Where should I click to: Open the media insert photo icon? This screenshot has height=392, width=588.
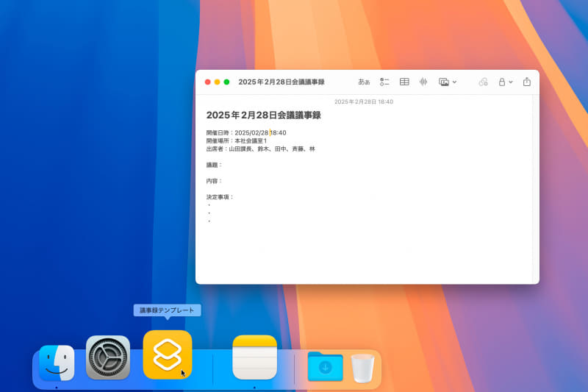click(x=444, y=82)
